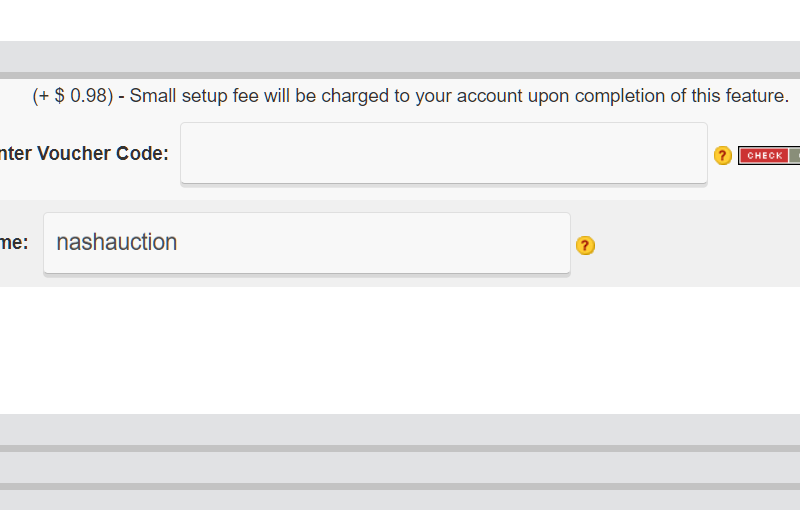
Task: Open help icon beside nashauction field
Action: click(x=585, y=245)
